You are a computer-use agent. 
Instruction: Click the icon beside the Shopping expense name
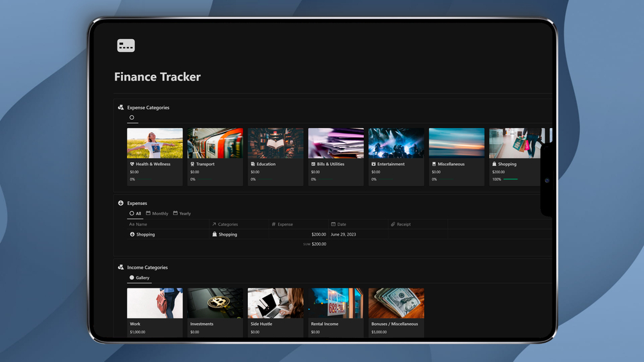pos(132,234)
